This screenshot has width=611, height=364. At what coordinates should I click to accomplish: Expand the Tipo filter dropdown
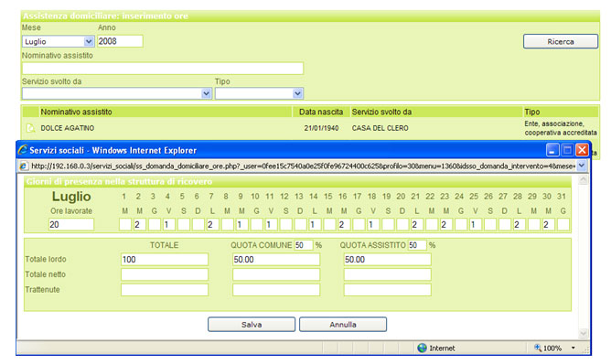tap(297, 93)
